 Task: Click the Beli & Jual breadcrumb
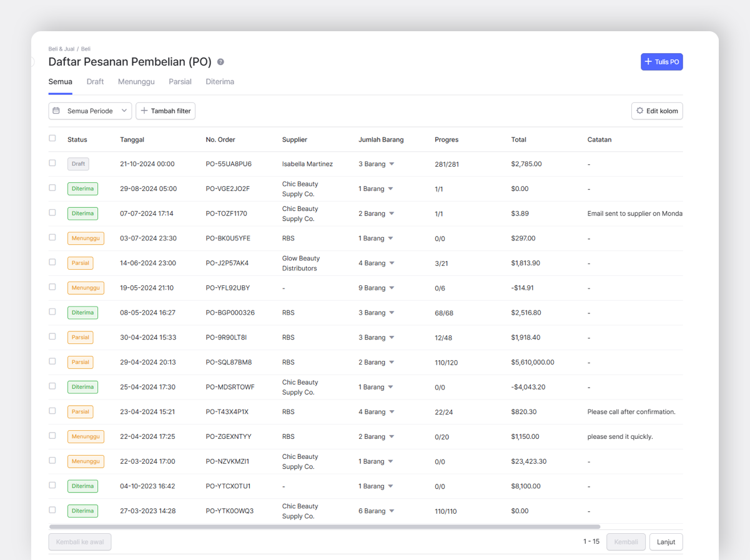pos(61,49)
